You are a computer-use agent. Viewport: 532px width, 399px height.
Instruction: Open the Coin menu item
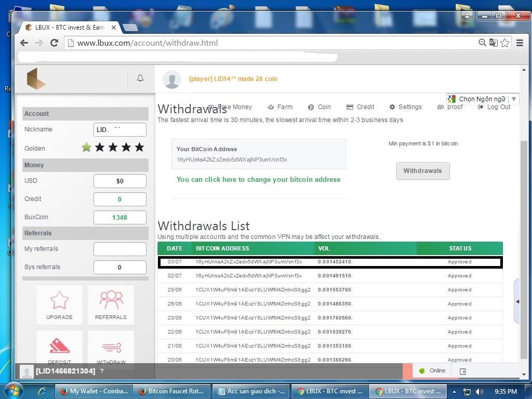[320, 107]
